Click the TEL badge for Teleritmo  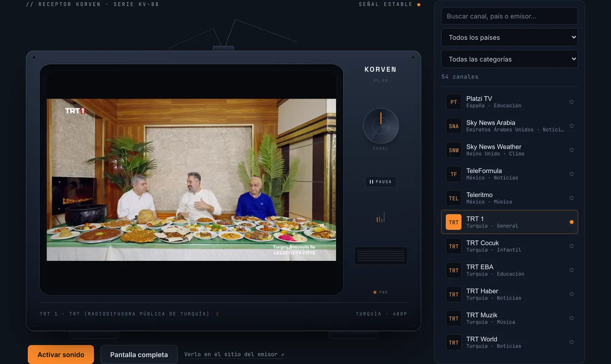(x=454, y=198)
